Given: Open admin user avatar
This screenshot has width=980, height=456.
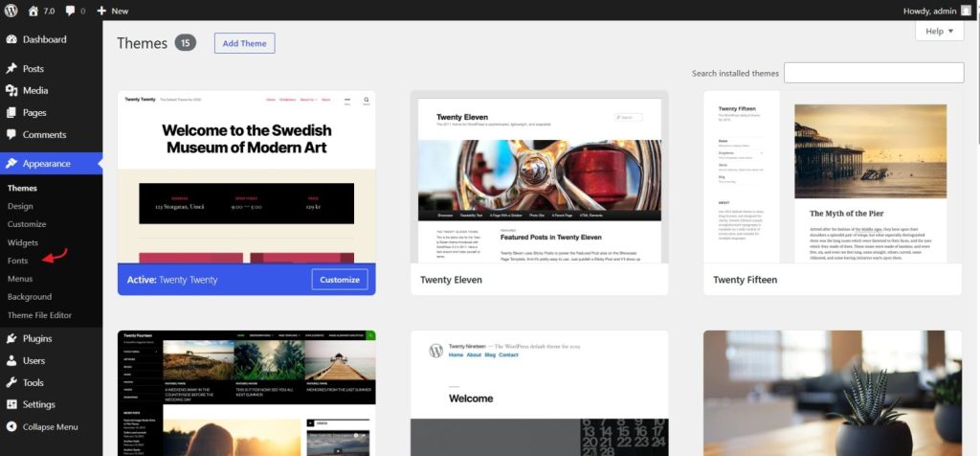Looking at the screenshot, I should [967, 11].
